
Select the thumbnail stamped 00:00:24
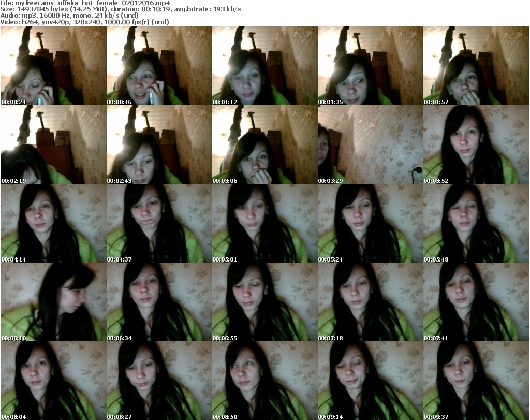pyautogui.click(x=54, y=66)
